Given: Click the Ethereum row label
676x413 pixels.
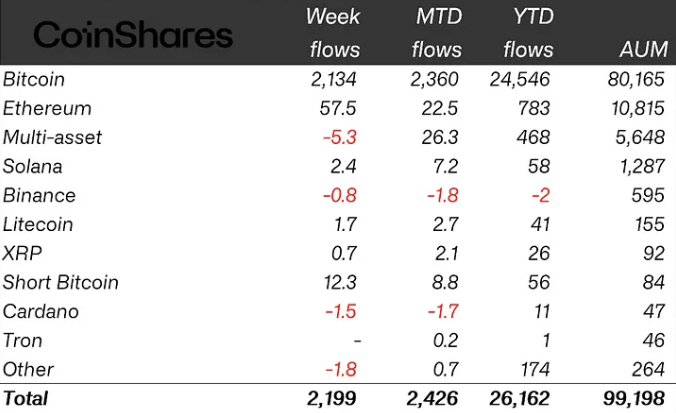Looking at the screenshot, I should pos(47,108).
